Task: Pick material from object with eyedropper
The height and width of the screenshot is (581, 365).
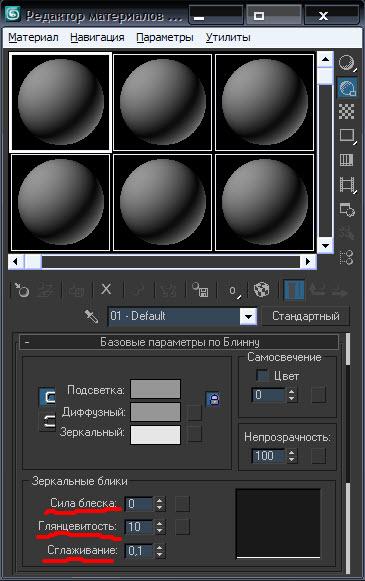Action: (91, 316)
